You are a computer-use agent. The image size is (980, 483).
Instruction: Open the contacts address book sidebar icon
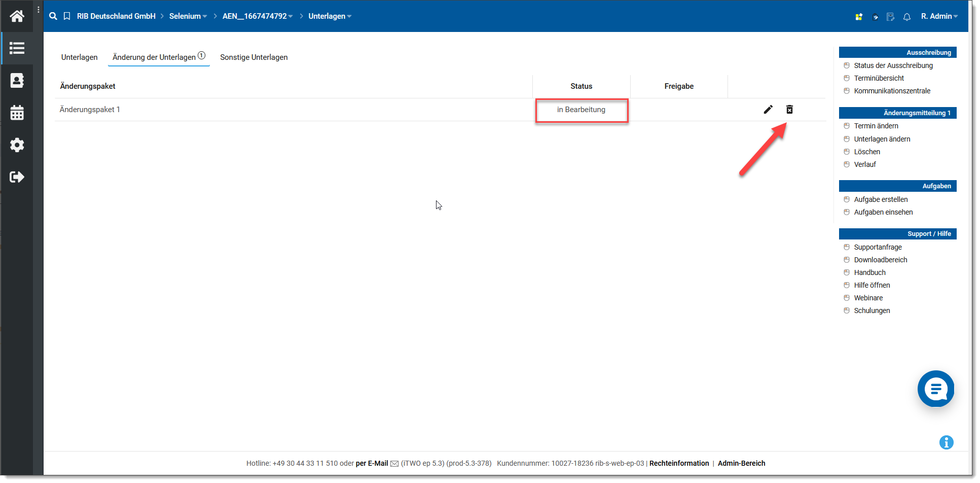click(x=17, y=81)
